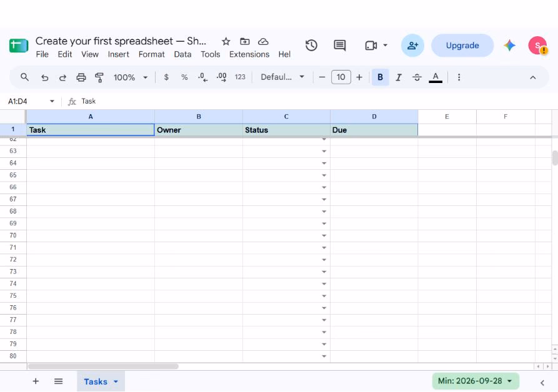Open the Gemini sparkle assistant

click(509, 46)
